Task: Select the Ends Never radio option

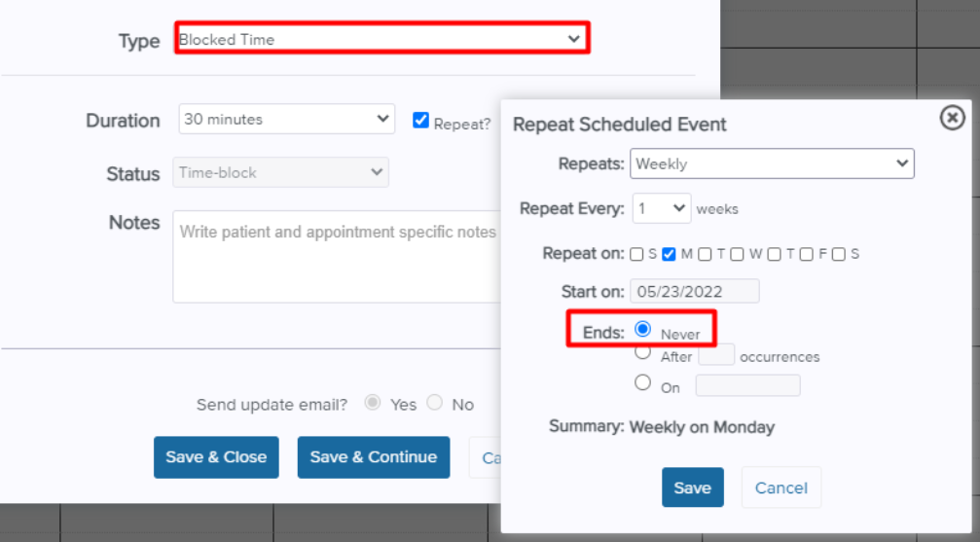Action: 642,329
